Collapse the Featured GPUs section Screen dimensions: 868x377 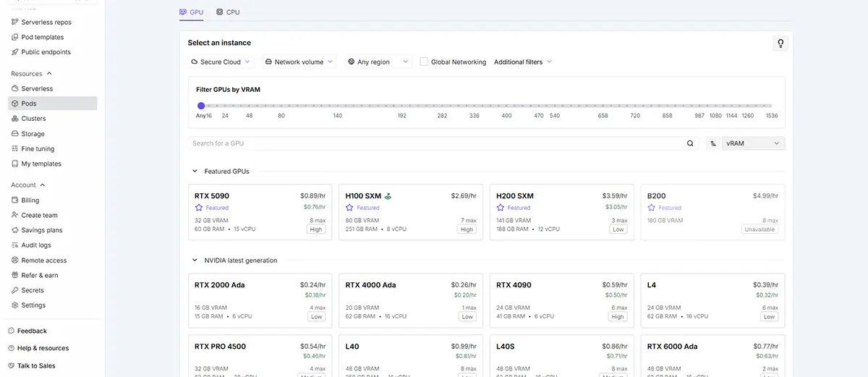tap(195, 171)
